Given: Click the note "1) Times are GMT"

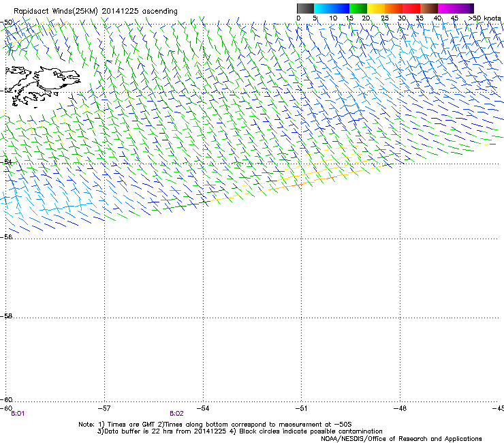Looking at the screenshot, I should (x=127, y=425).
